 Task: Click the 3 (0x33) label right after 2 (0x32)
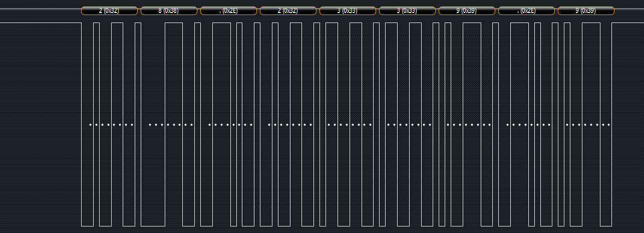tap(348, 10)
